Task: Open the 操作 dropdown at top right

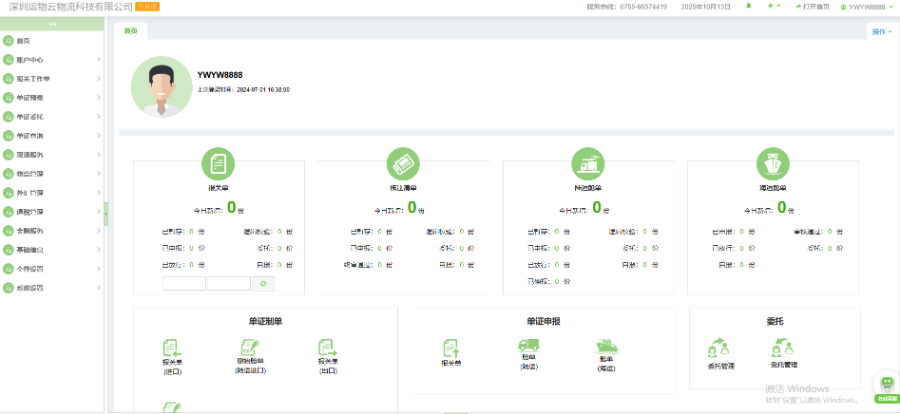Action: click(x=881, y=32)
